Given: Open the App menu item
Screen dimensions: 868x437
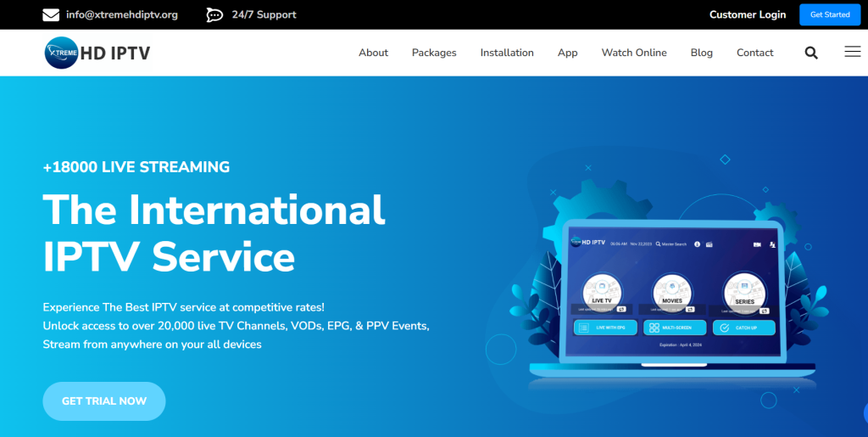Looking at the screenshot, I should (x=567, y=53).
